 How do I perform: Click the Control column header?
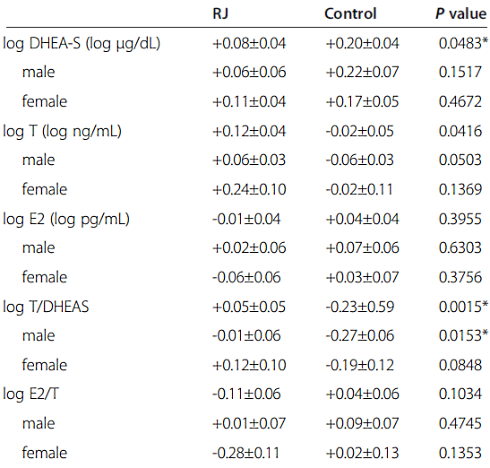[350, 14]
